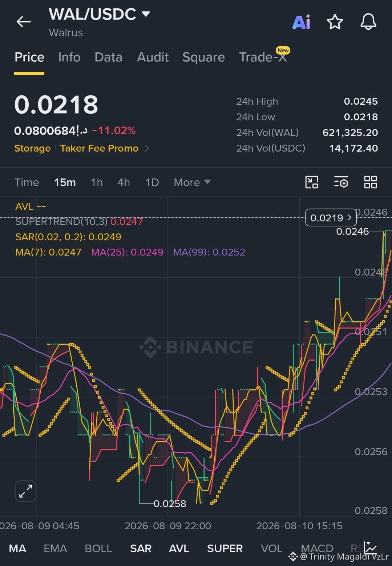Click the 2026-08-10 15:15 time label
392x566 pixels.
tap(299, 526)
